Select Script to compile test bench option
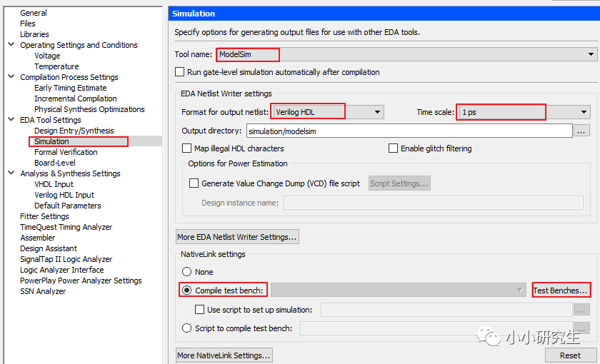600x364 pixels. (187, 328)
